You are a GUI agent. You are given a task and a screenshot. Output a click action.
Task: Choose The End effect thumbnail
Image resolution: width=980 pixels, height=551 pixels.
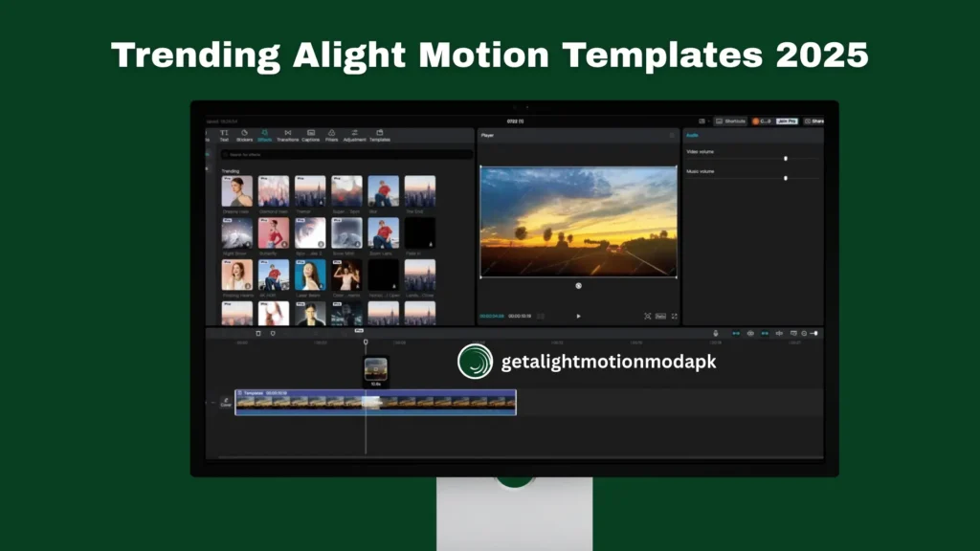coord(420,191)
